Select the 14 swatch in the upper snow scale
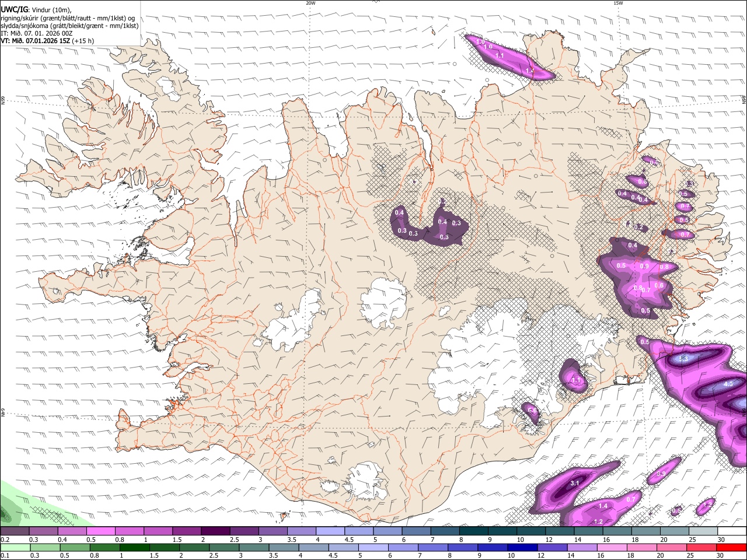 pyautogui.click(x=588, y=531)
